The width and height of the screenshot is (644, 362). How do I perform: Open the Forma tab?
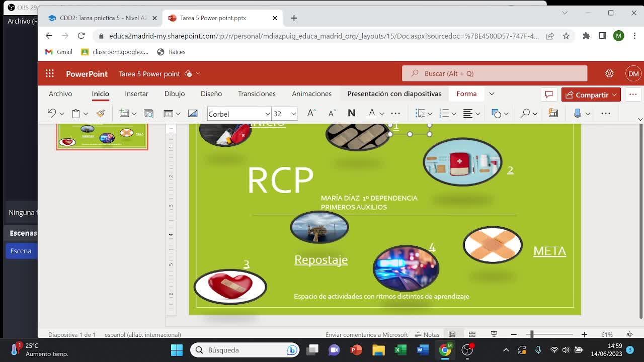click(466, 94)
